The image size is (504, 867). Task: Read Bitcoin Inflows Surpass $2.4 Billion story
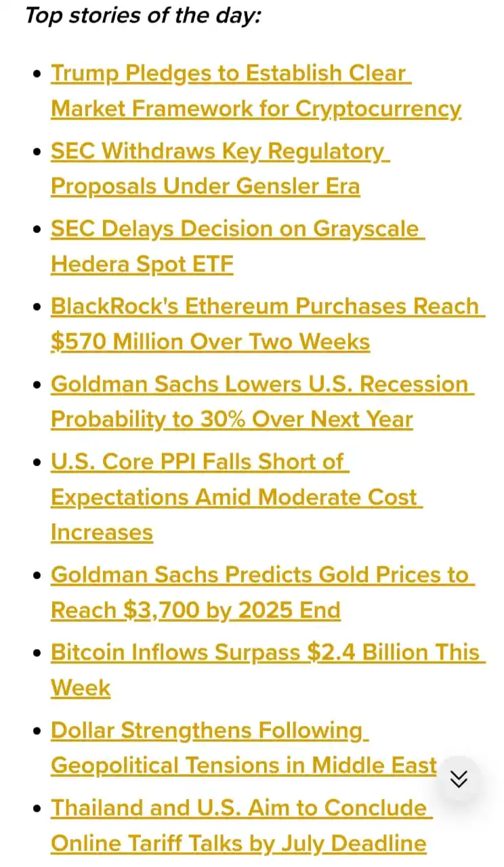268,670
